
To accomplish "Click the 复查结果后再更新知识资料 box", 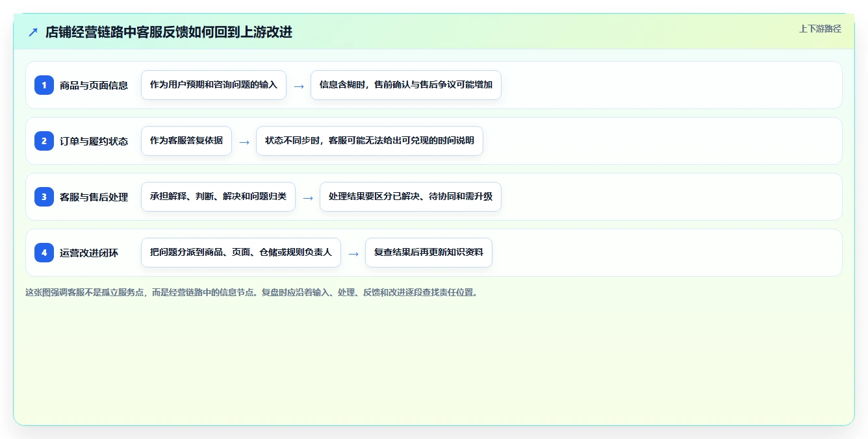I will tap(429, 253).
